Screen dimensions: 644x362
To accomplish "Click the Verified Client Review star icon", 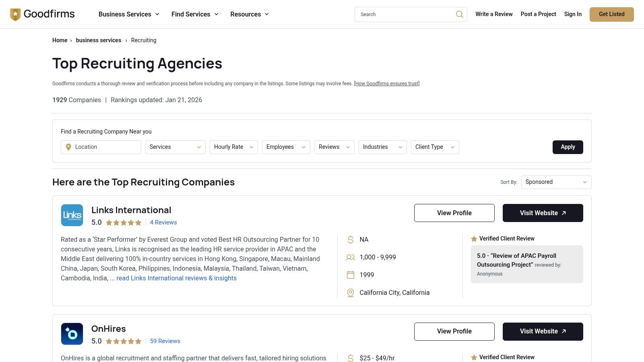I will (x=474, y=239).
